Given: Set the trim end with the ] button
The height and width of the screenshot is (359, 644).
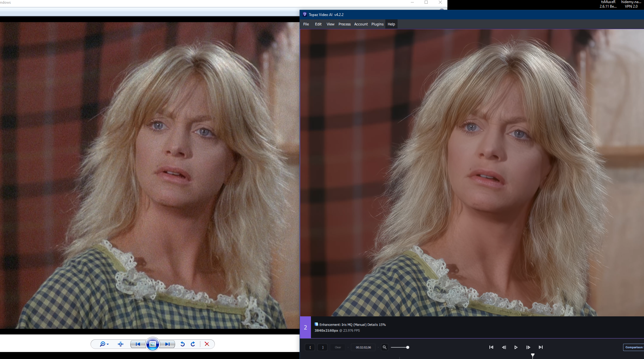Looking at the screenshot, I should point(323,347).
